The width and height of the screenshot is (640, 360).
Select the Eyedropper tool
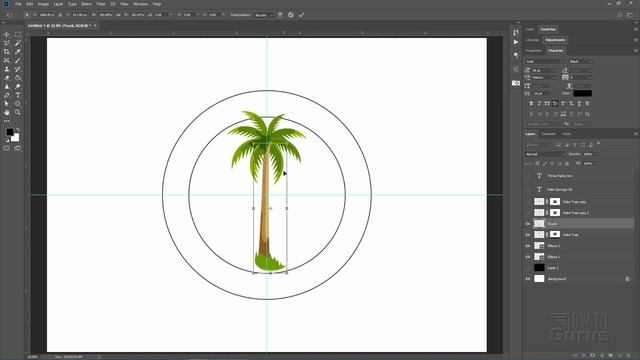18,52
